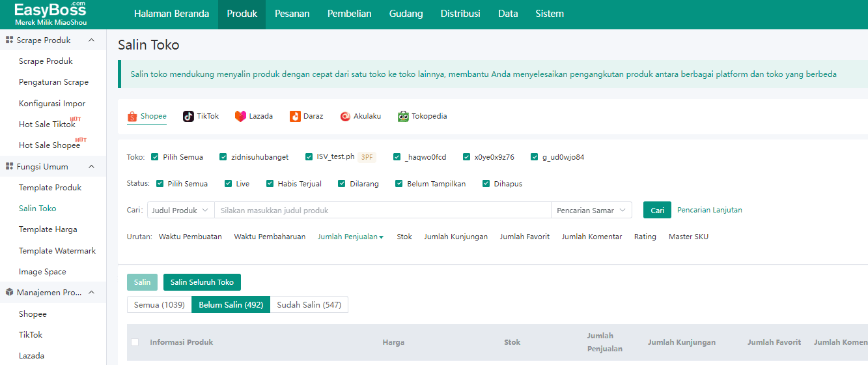The height and width of the screenshot is (365, 868).
Task: Focus the product title search input field
Action: click(x=383, y=210)
